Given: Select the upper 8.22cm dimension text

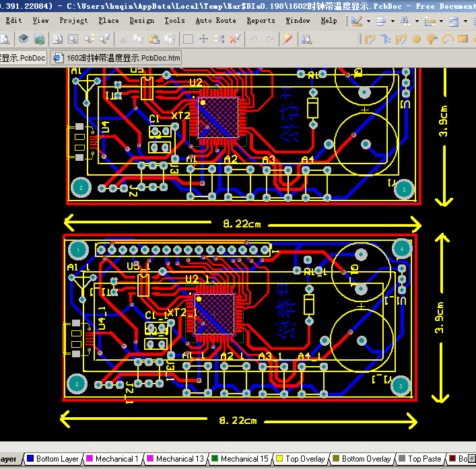Looking at the screenshot, I should pyautogui.click(x=242, y=224).
